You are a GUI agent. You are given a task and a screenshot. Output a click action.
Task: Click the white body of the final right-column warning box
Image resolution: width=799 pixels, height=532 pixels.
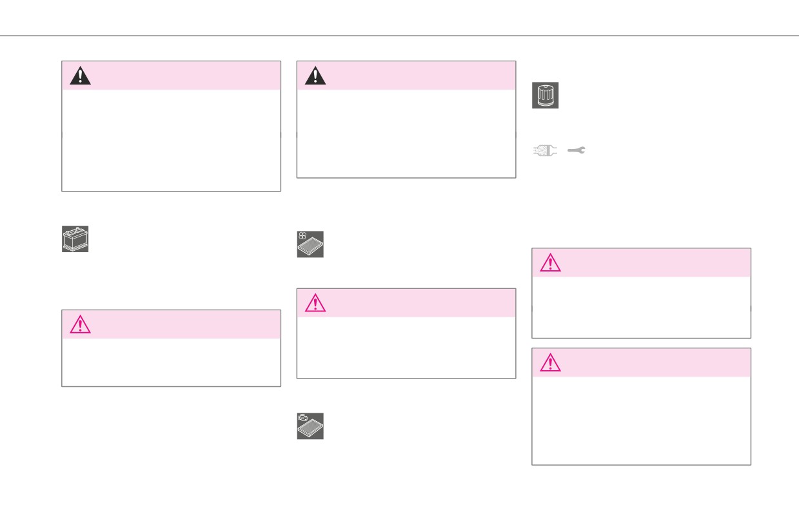pos(641,420)
